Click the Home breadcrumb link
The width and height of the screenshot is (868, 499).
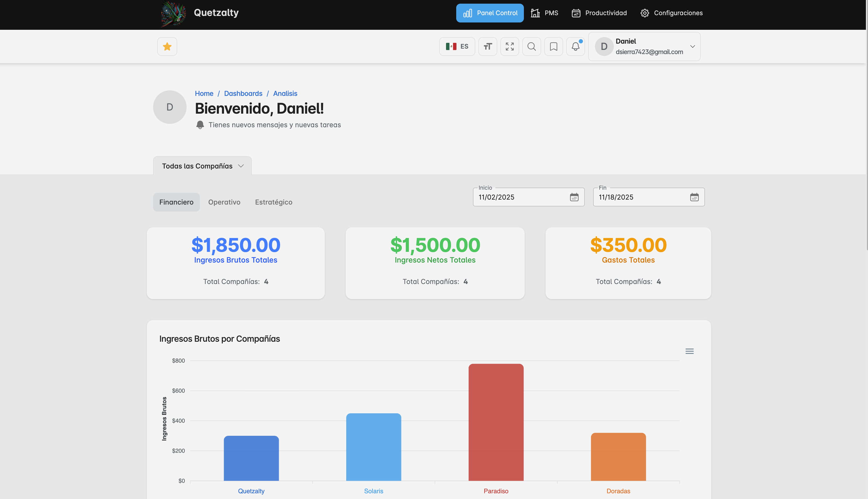[x=204, y=94]
